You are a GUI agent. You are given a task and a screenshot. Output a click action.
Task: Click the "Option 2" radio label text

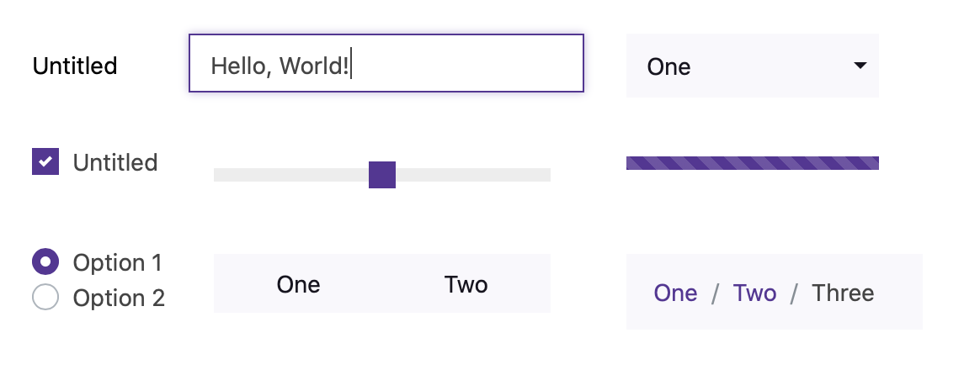(119, 298)
